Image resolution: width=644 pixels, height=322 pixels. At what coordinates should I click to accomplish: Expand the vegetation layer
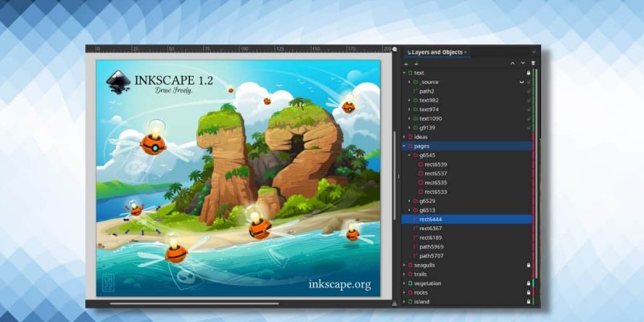[x=404, y=283]
